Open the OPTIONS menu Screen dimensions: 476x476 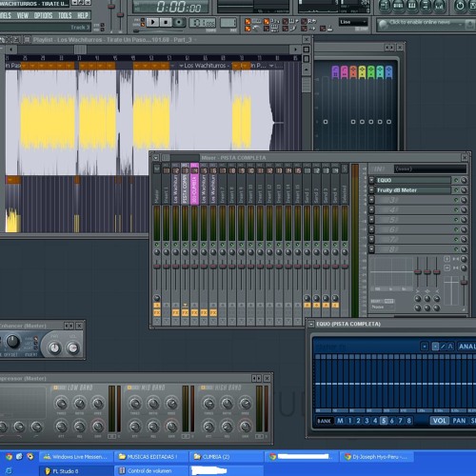(x=43, y=15)
